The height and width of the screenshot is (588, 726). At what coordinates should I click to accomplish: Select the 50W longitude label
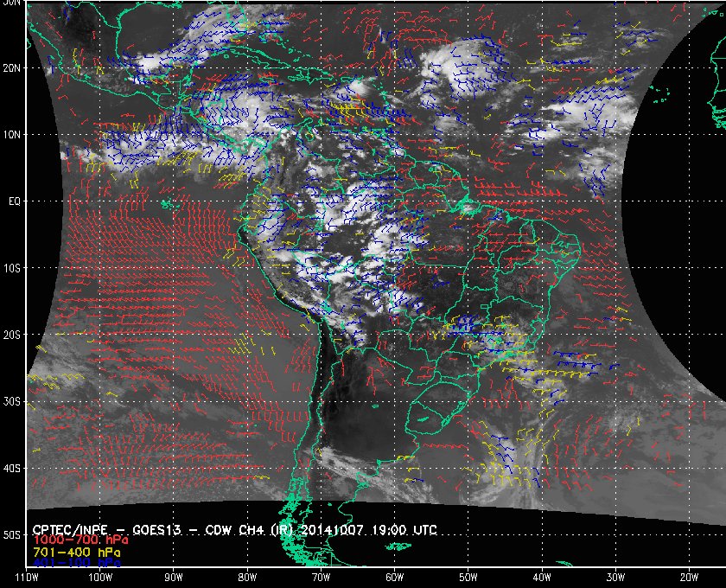468,577
